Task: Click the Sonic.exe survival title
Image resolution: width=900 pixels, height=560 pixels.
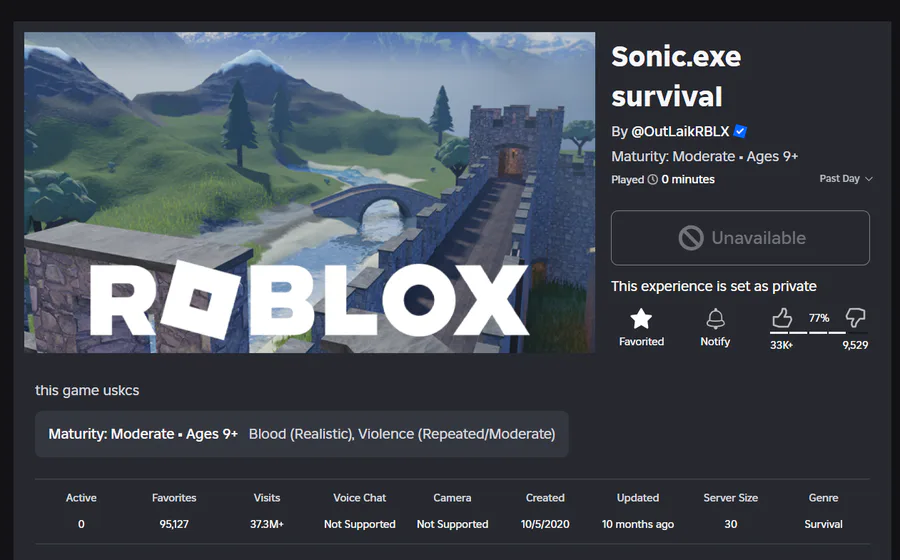Action: (x=676, y=76)
